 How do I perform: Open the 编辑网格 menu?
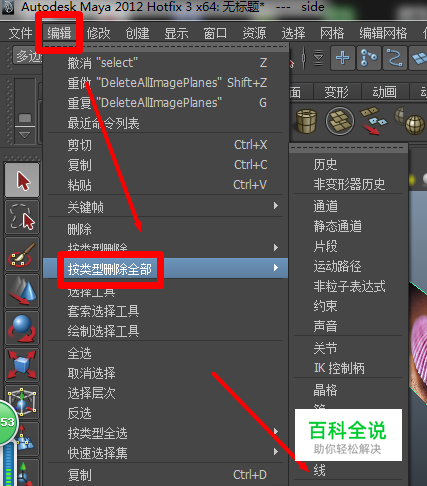(x=383, y=33)
